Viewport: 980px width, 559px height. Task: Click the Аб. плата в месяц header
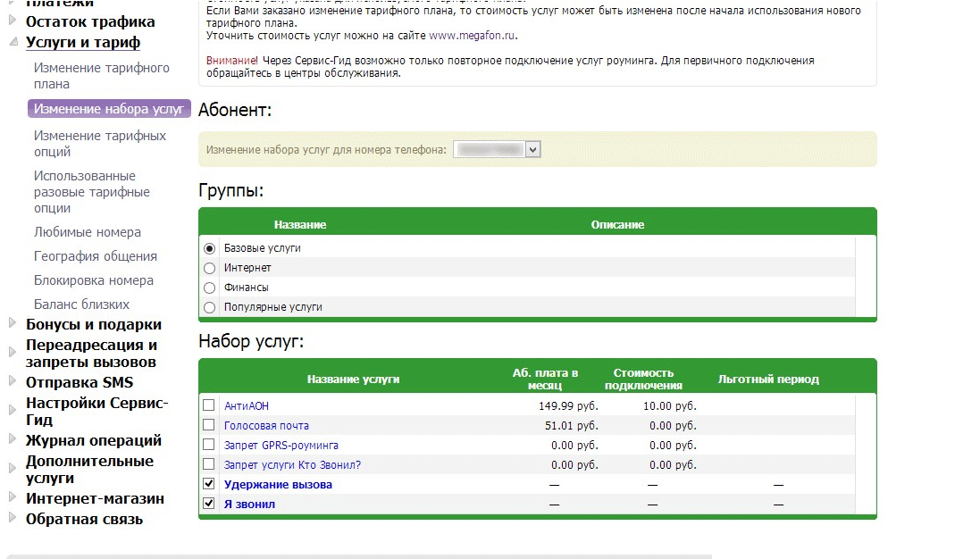(545, 380)
